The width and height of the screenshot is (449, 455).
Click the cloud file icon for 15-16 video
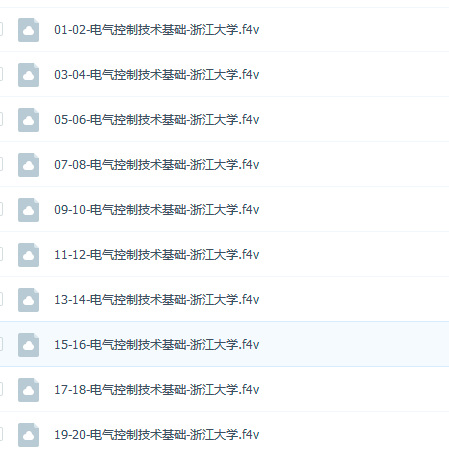click(28, 345)
